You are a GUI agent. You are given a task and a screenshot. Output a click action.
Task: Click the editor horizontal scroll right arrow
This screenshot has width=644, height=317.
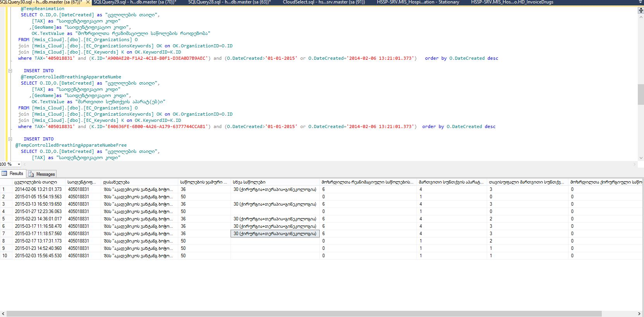tap(634, 164)
